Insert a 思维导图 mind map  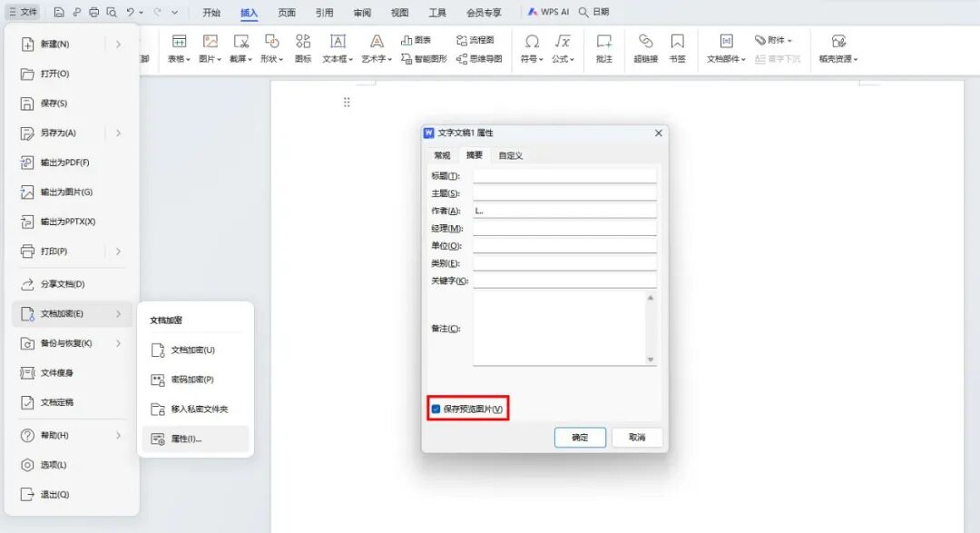click(x=479, y=59)
